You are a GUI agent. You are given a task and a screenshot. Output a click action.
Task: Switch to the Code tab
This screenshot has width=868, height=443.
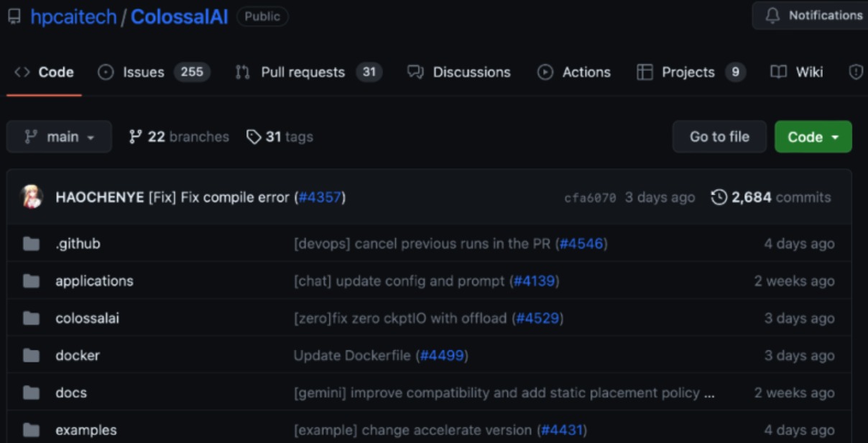click(45, 72)
